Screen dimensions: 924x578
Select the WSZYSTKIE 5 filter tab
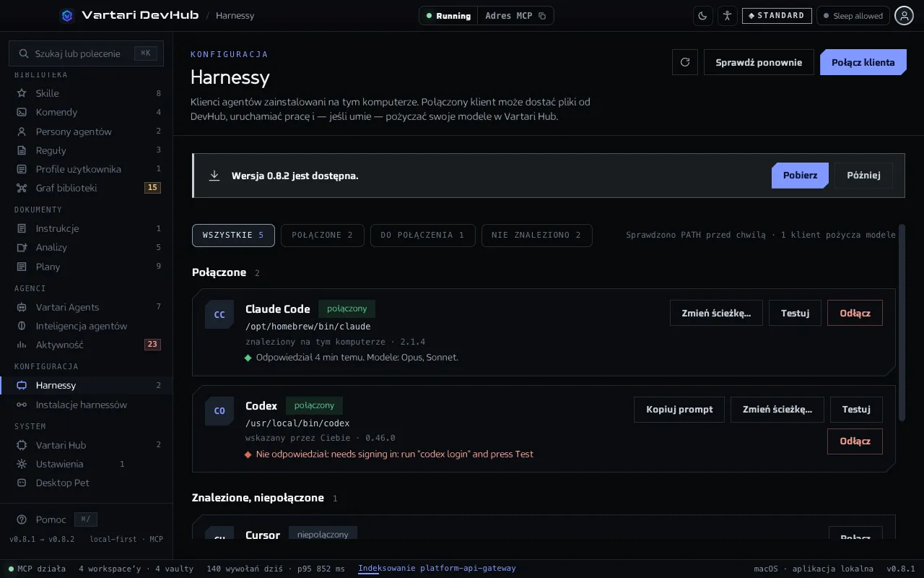[x=233, y=235]
